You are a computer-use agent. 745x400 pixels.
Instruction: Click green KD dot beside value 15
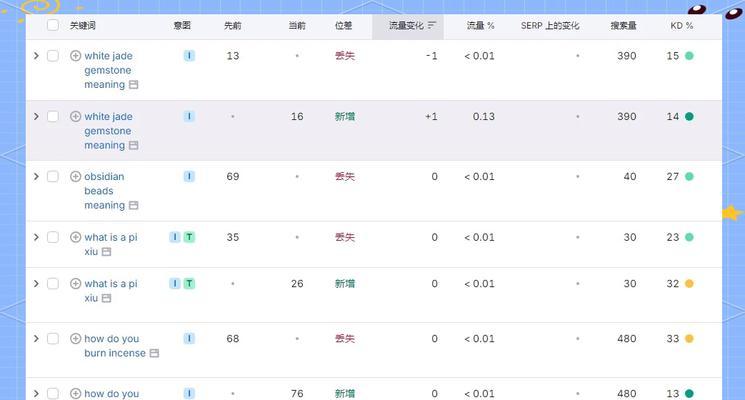coord(689,56)
